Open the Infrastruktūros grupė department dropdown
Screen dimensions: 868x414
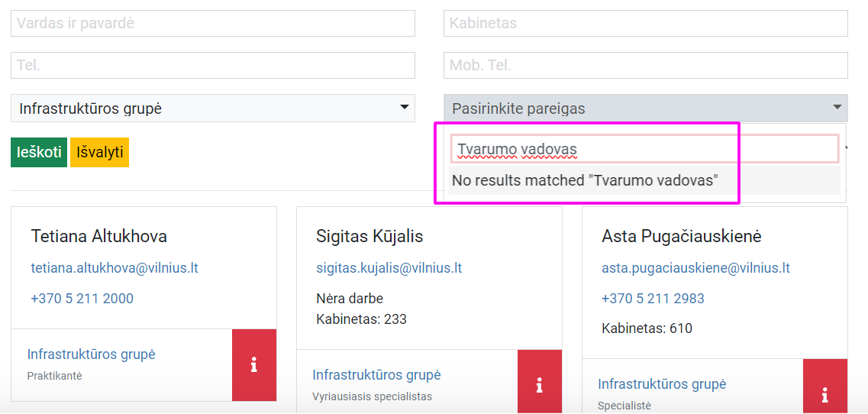[x=213, y=108]
